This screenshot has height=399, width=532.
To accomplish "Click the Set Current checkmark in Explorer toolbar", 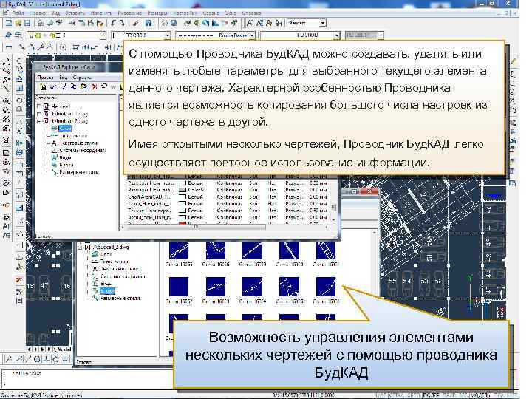I will (53, 87).
